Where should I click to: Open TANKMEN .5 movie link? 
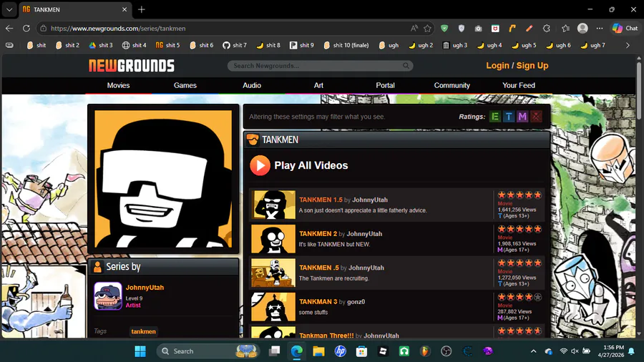click(319, 268)
